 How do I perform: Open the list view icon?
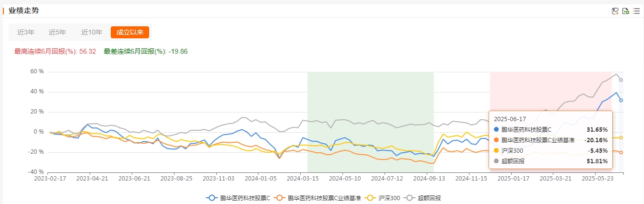(x=636, y=11)
